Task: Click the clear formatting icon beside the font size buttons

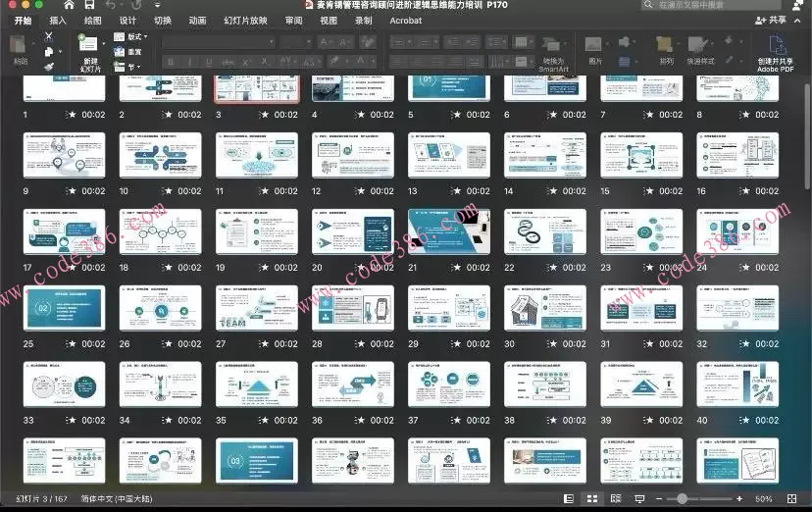Action: tap(368, 42)
